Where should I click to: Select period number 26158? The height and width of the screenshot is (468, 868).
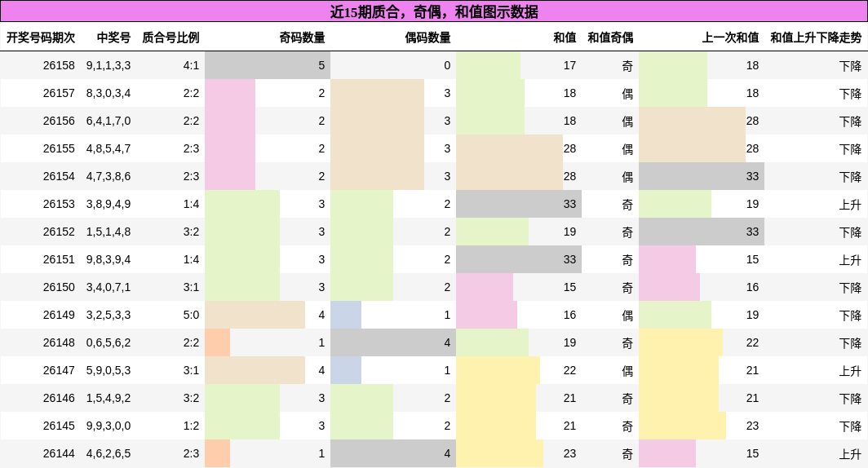click(59, 65)
